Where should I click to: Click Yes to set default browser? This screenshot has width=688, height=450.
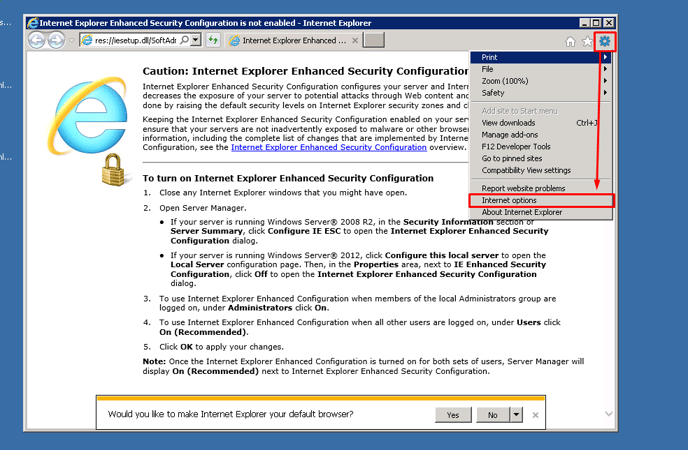(452, 414)
